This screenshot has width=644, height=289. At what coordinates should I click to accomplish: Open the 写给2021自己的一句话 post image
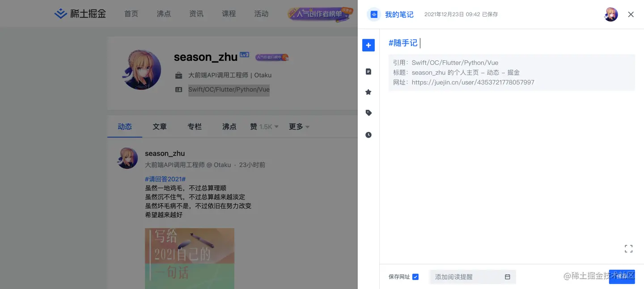[190, 259]
